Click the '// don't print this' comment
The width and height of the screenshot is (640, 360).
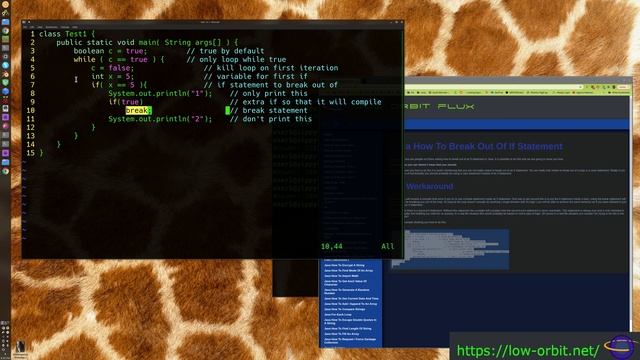tap(271, 119)
